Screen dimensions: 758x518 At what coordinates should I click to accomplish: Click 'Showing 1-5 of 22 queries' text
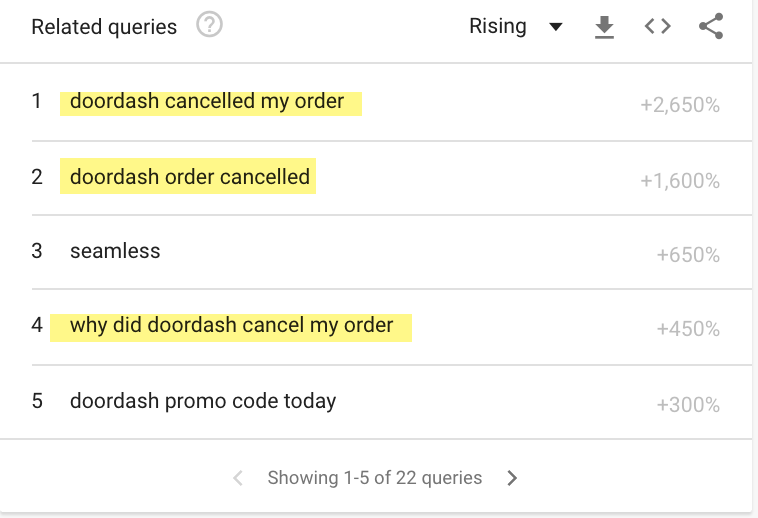tap(375, 478)
